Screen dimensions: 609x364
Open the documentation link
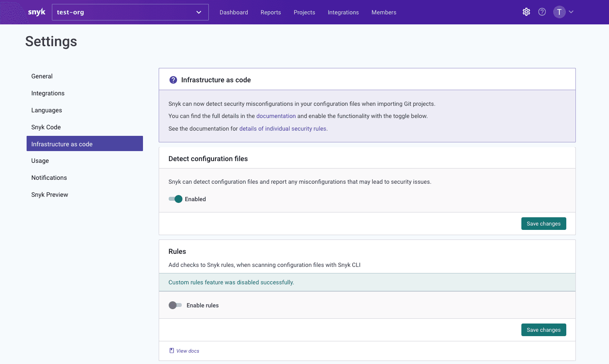pyautogui.click(x=276, y=116)
